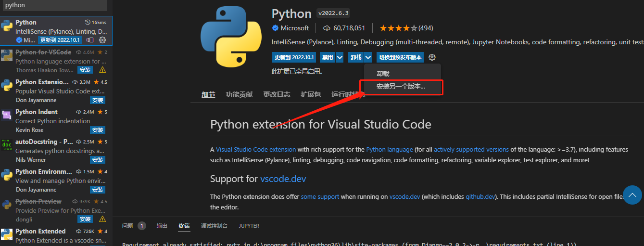Click 切换到预发布版本 button
Screen dimensions: 644x246
pos(400,57)
